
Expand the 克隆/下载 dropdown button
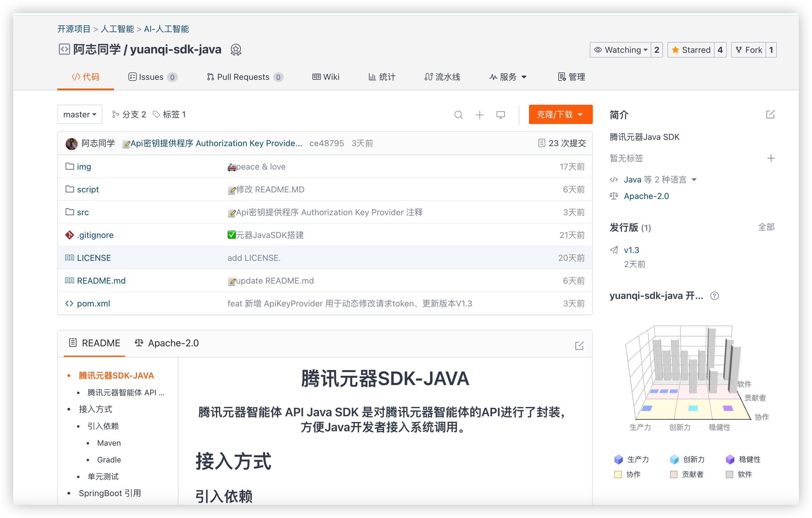coord(560,114)
